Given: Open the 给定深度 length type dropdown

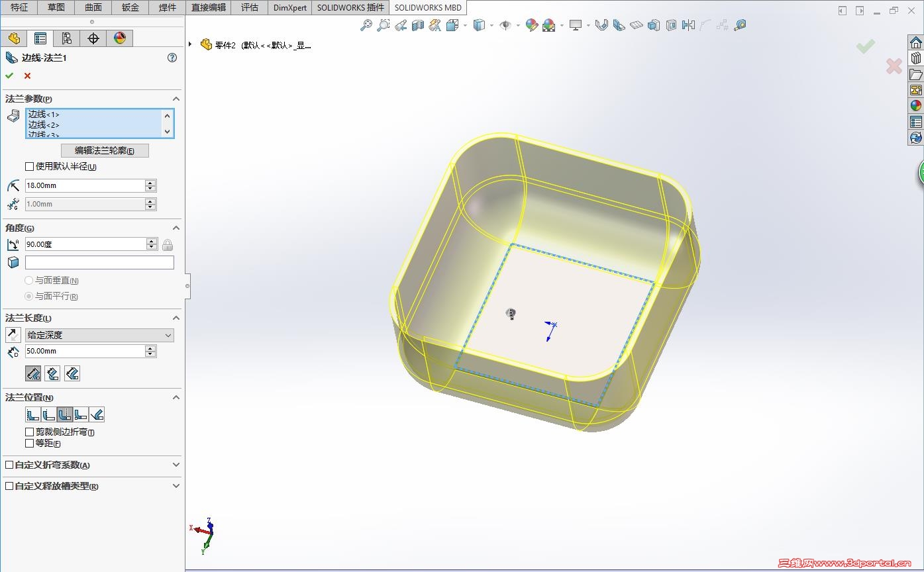Looking at the screenshot, I should [x=99, y=335].
